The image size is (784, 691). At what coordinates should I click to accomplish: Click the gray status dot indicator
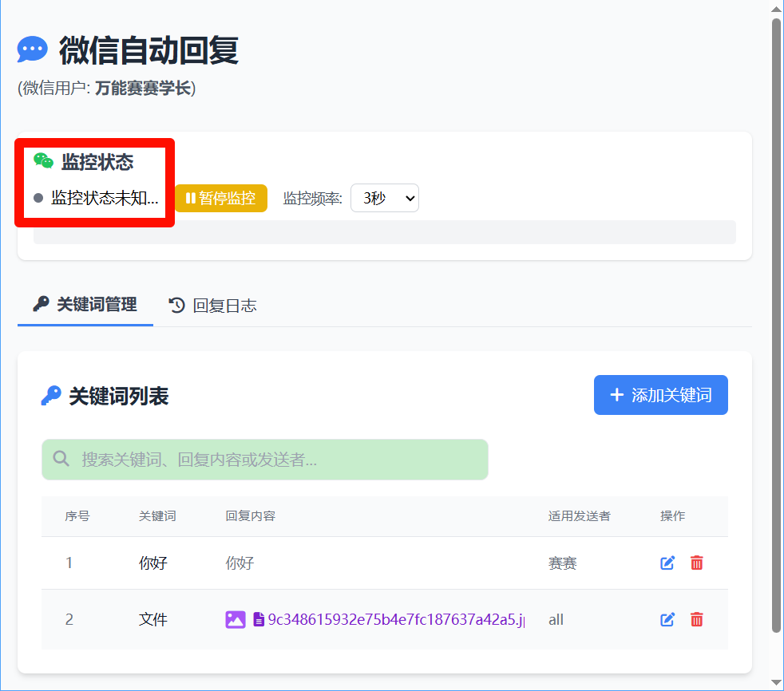pyautogui.click(x=38, y=198)
